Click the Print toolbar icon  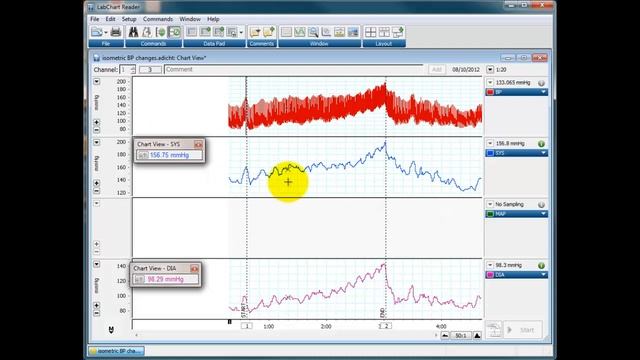(x=116, y=32)
